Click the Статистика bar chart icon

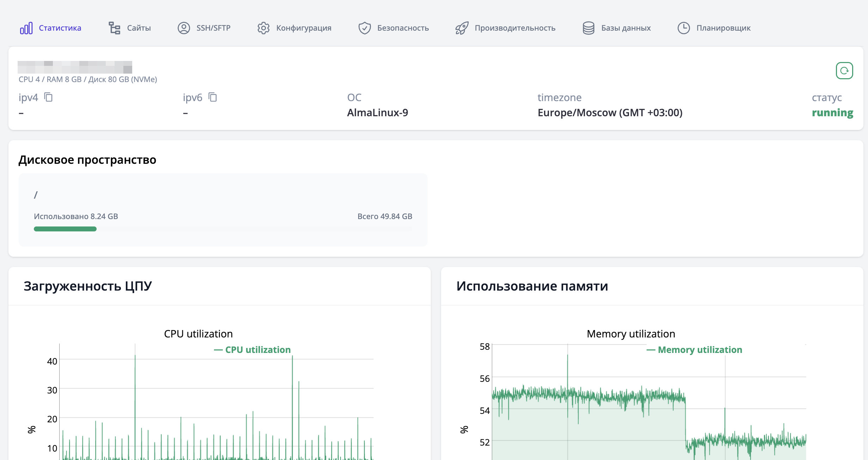[26, 28]
